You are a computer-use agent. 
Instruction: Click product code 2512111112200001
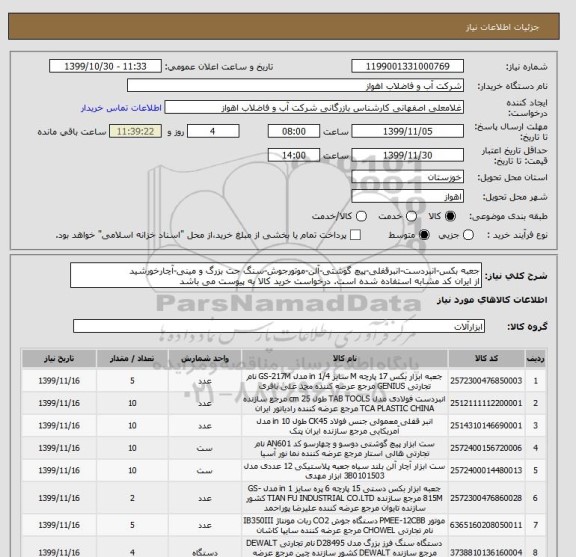pos(486,403)
